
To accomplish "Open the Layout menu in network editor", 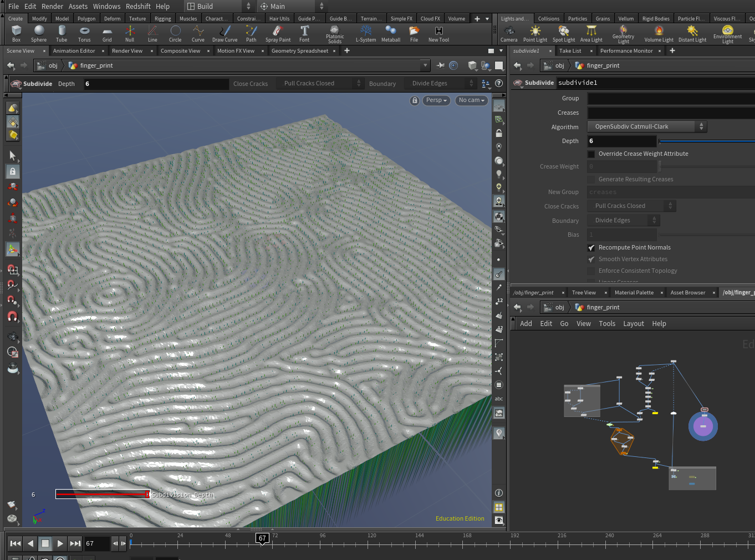I will 633,324.
